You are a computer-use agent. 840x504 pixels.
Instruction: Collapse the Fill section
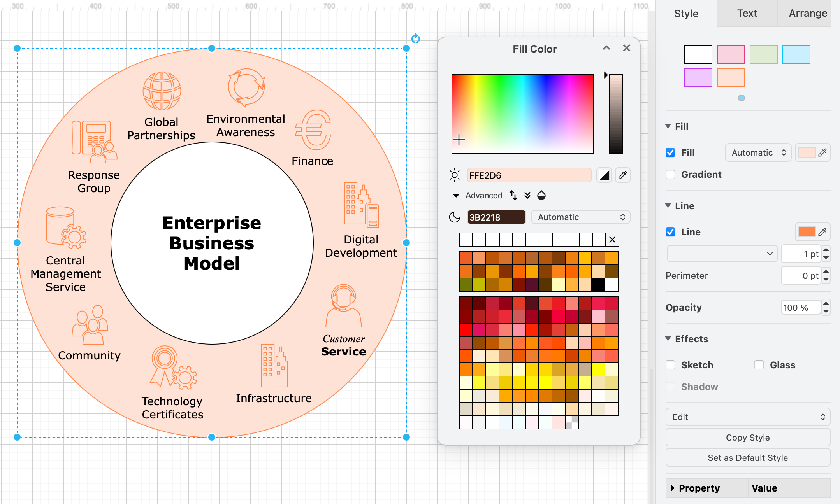tap(668, 126)
